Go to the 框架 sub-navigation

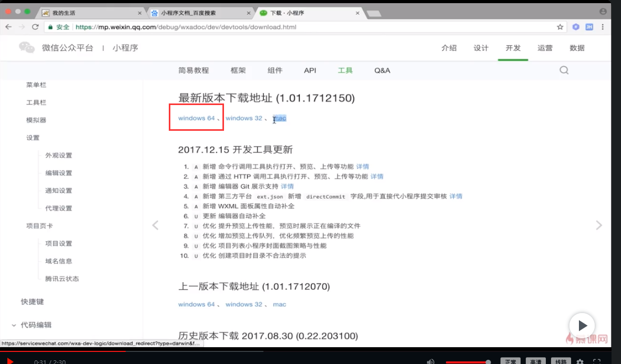(x=238, y=70)
